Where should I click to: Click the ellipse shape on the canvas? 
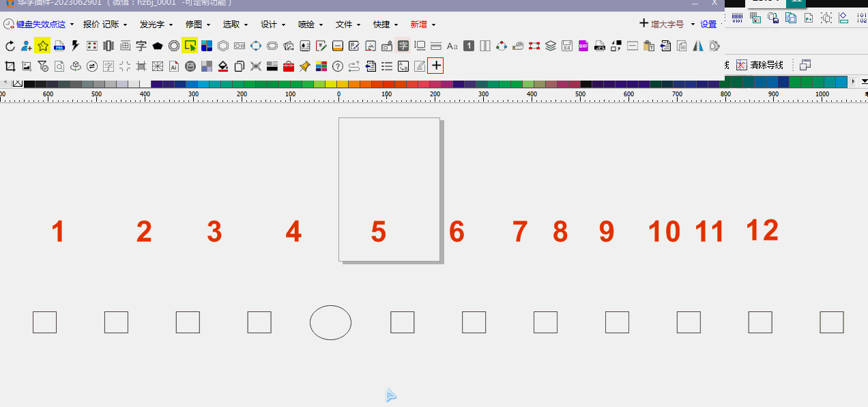[330, 322]
